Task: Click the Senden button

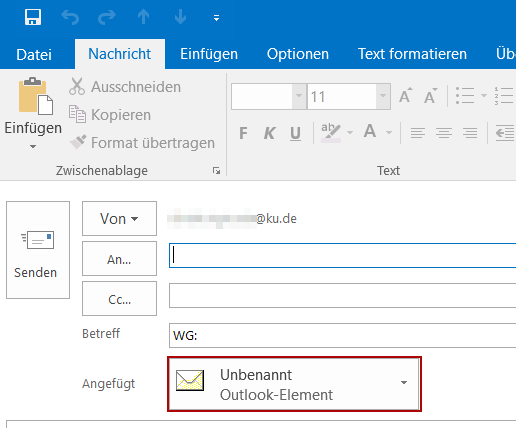Action: coord(38,250)
